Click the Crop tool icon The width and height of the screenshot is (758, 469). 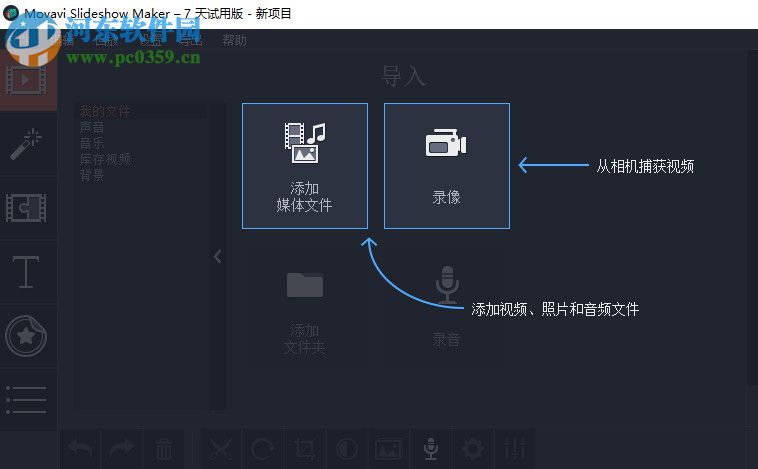(x=305, y=449)
